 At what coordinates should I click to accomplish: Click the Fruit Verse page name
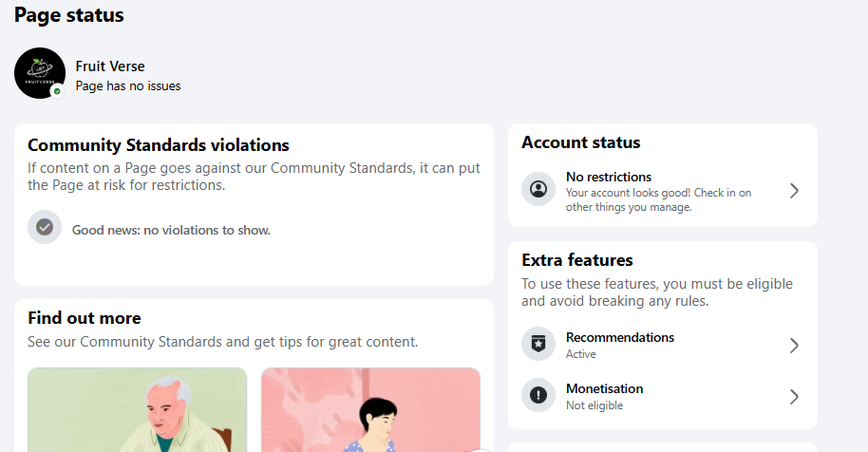pyautogui.click(x=110, y=66)
